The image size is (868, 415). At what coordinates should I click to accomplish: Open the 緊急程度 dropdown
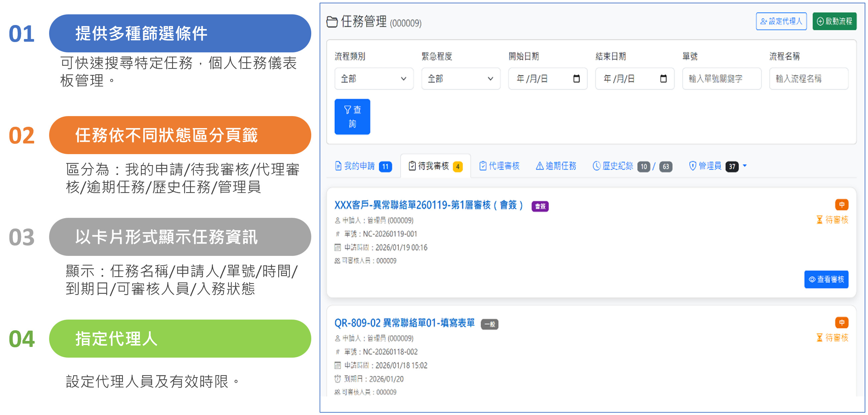coord(461,79)
